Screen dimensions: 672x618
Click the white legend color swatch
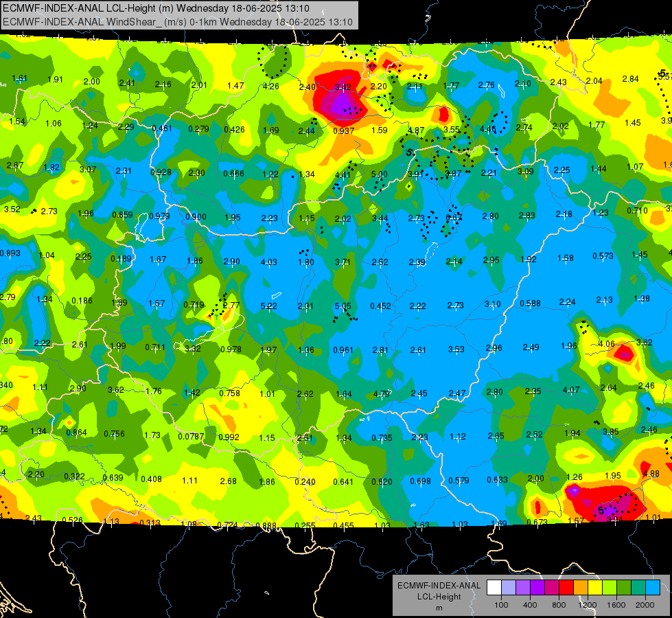(494, 588)
